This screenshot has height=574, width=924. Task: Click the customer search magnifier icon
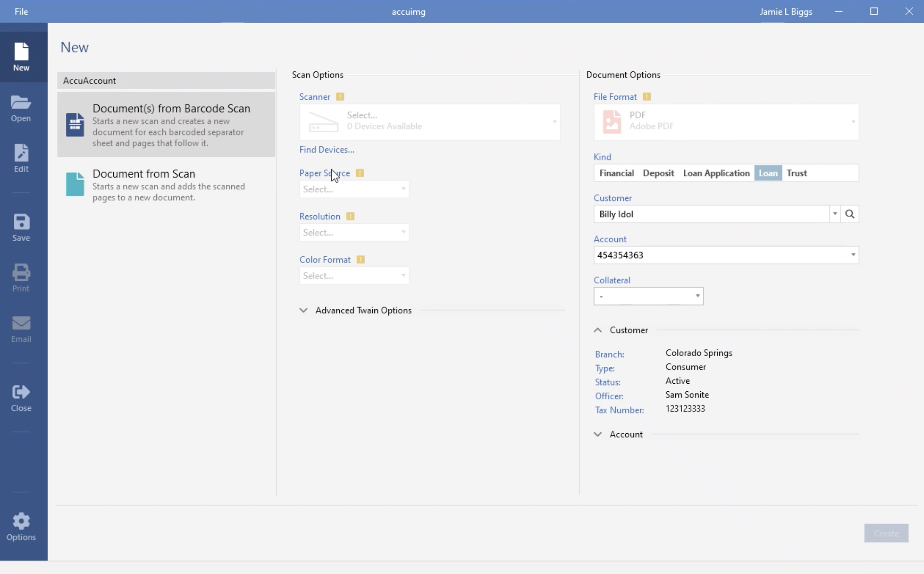click(850, 214)
